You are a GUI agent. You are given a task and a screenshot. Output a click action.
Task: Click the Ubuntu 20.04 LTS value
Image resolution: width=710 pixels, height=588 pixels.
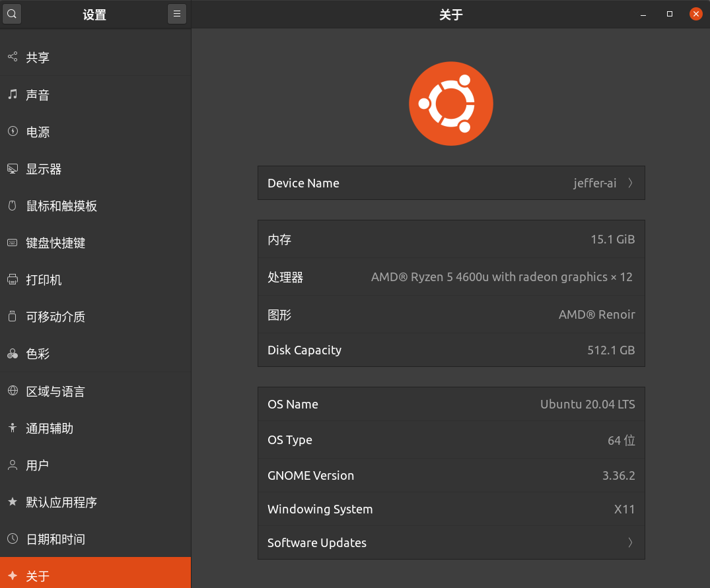[x=587, y=404]
